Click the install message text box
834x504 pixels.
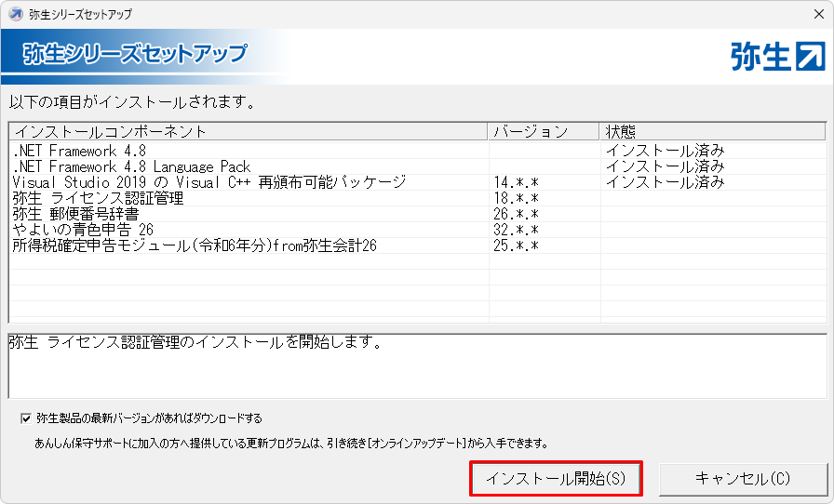click(416, 366)
